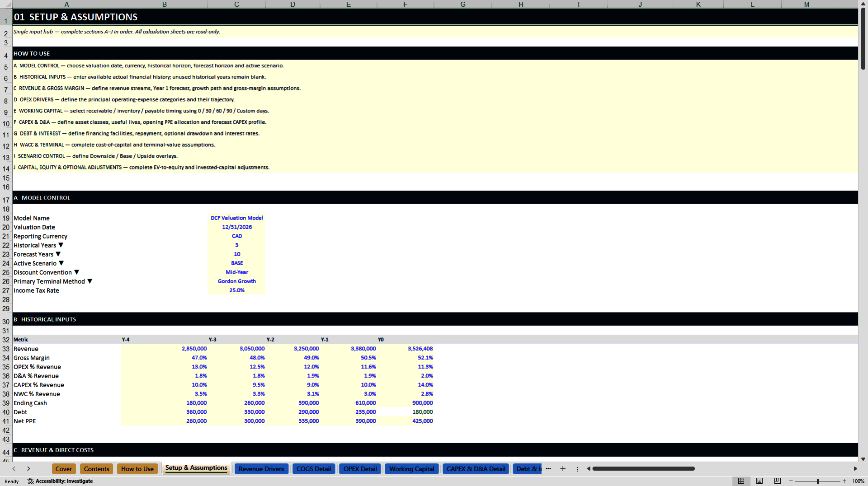The height and width of the screenshot is (486, 868).
Task: Click the 100% zoom level
Action: pyautogui.click(x=858, y=481)
